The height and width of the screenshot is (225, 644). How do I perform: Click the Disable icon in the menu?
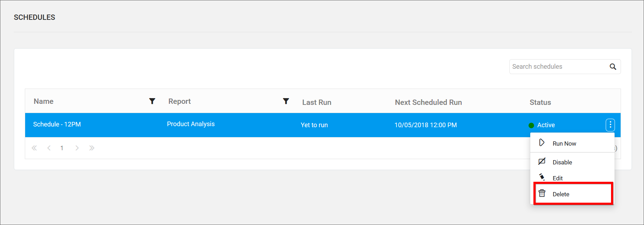tap(542, 162)
